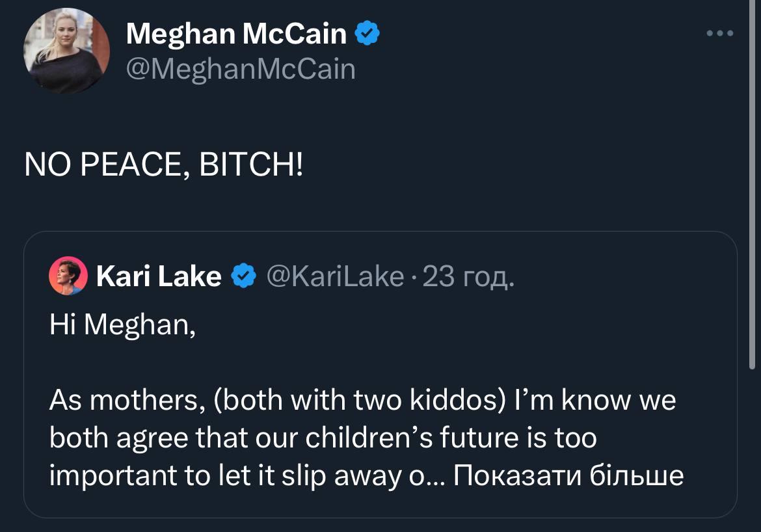761x532 pixels.
Task: Go to the @KariLake handle
Action: click(336, 277)
